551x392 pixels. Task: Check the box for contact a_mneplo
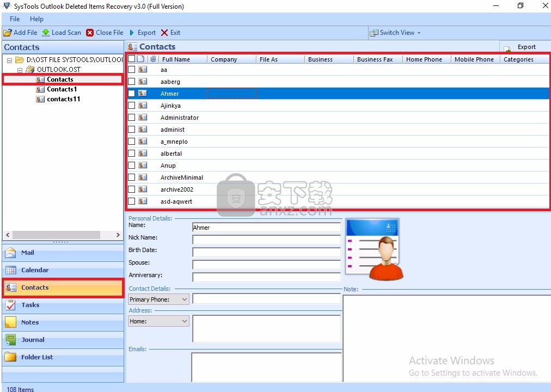point(131,141)
